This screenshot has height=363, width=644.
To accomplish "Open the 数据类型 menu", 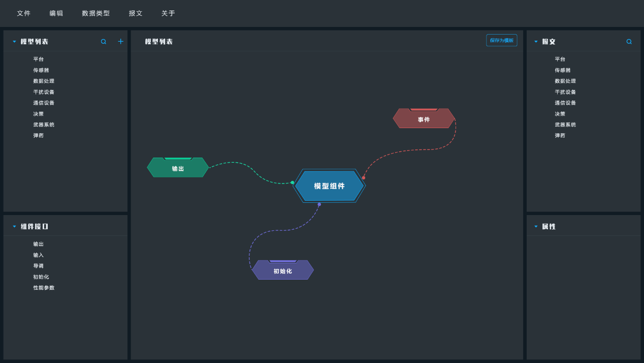I will 96,13.
